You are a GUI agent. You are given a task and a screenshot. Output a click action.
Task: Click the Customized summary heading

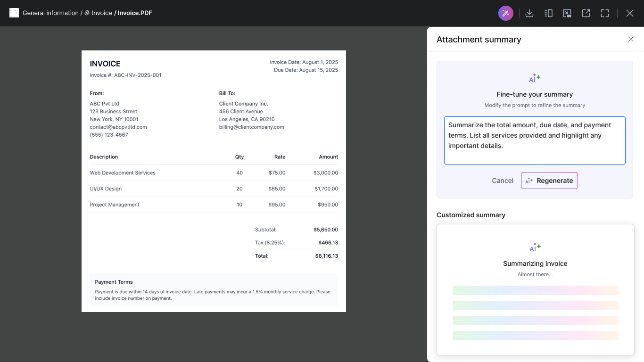(471, 215)
